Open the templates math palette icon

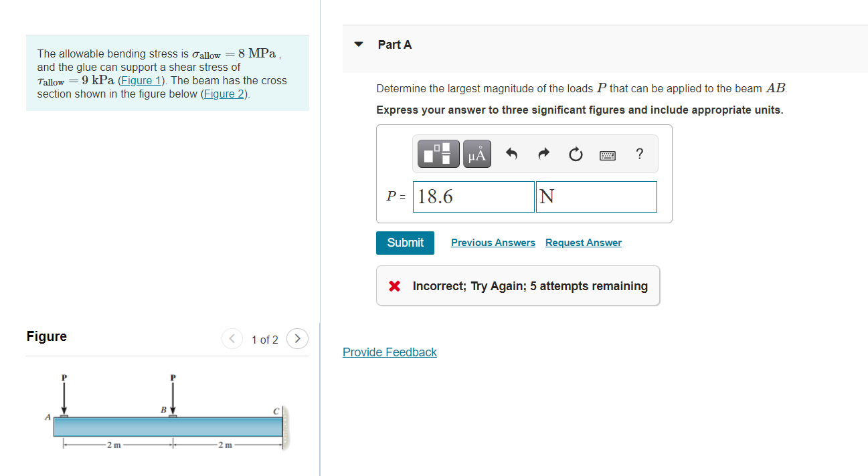click(x=439, y=154)
